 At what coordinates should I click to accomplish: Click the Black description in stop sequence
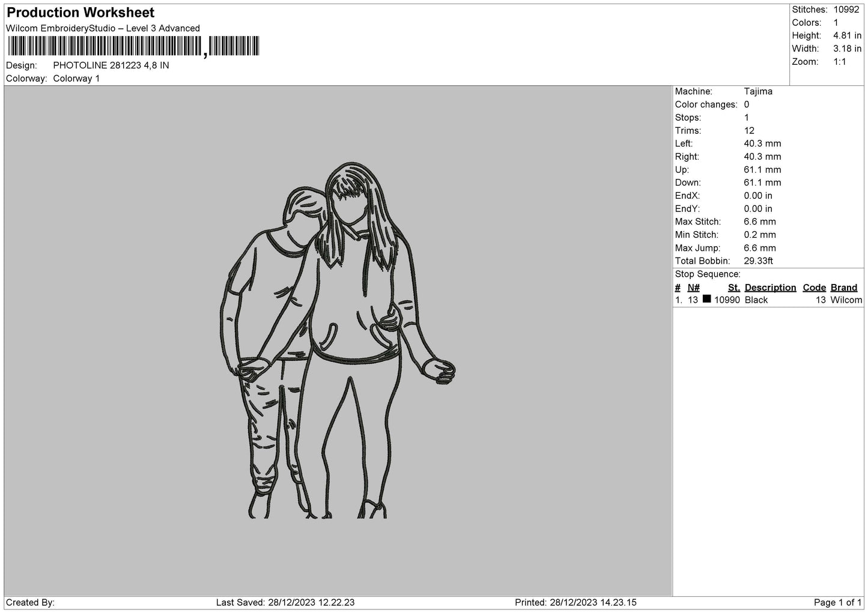pyautogui.click(x=756, y=300)
